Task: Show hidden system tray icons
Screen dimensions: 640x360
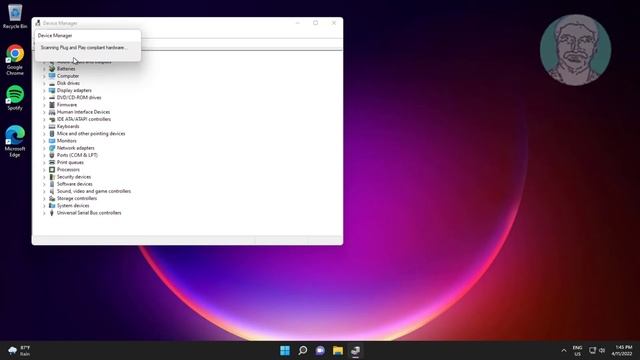Action: [x=564, y=351]
